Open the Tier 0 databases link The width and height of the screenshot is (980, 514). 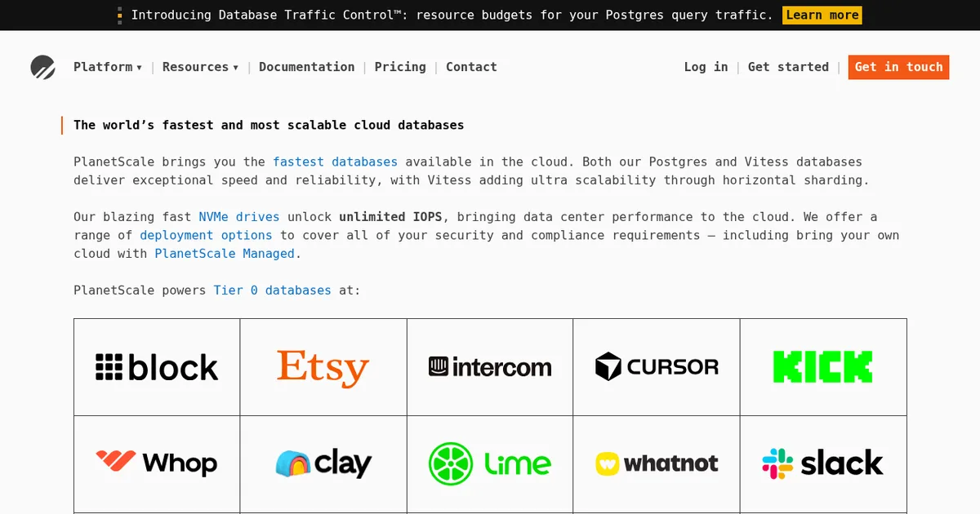273,290
